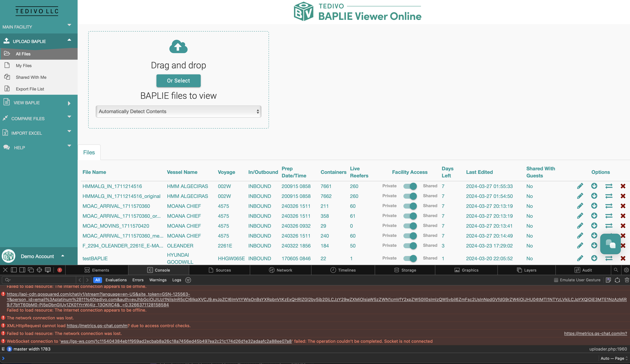Open the chat bubble widget
This screenshot has width=630, height=364.
coord(610,244)
